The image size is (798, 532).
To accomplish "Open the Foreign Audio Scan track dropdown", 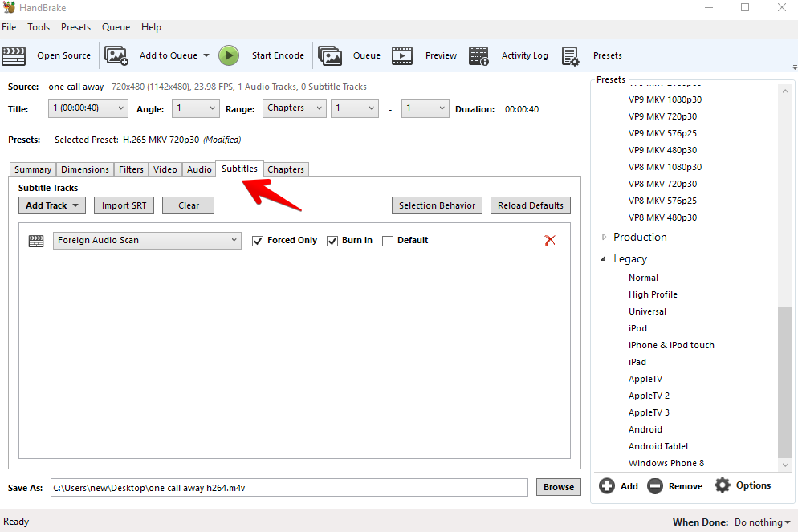I will click(147, 240).
